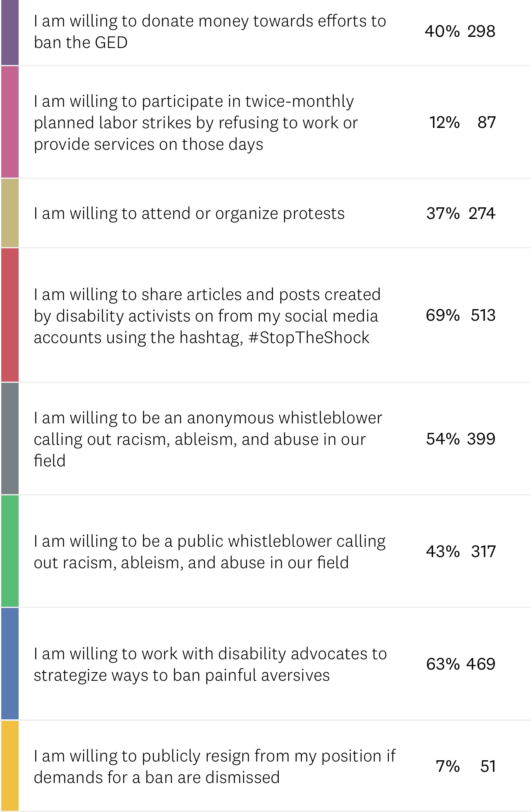Click the anonymous whistleblower answer text
This screenshot has height=812, width=531.
tap(208, 439)
